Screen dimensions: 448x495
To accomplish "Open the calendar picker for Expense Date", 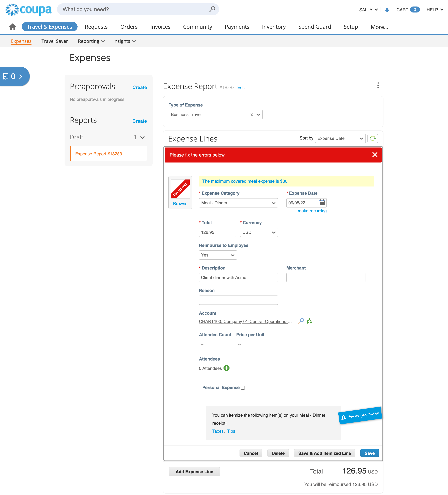I will coord(322,202).
